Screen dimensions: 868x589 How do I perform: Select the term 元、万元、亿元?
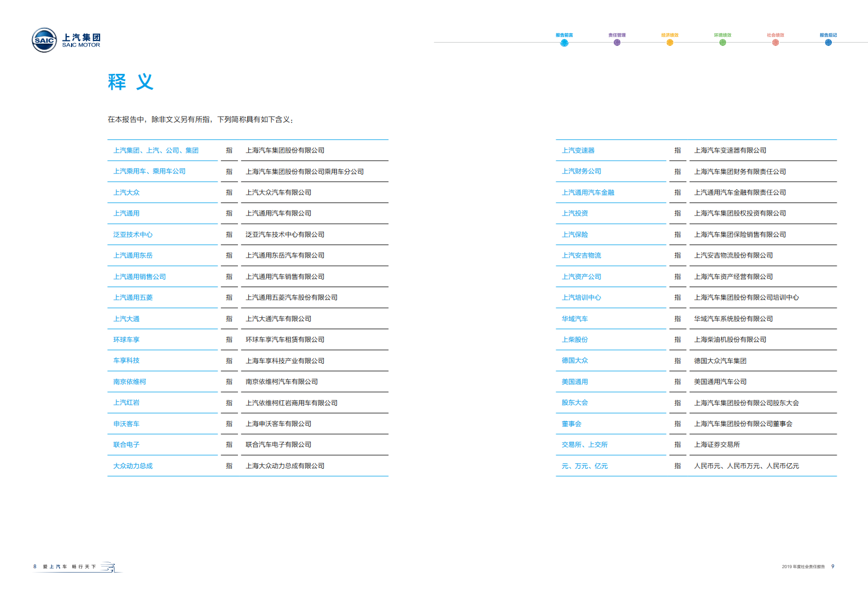(585, 466)
